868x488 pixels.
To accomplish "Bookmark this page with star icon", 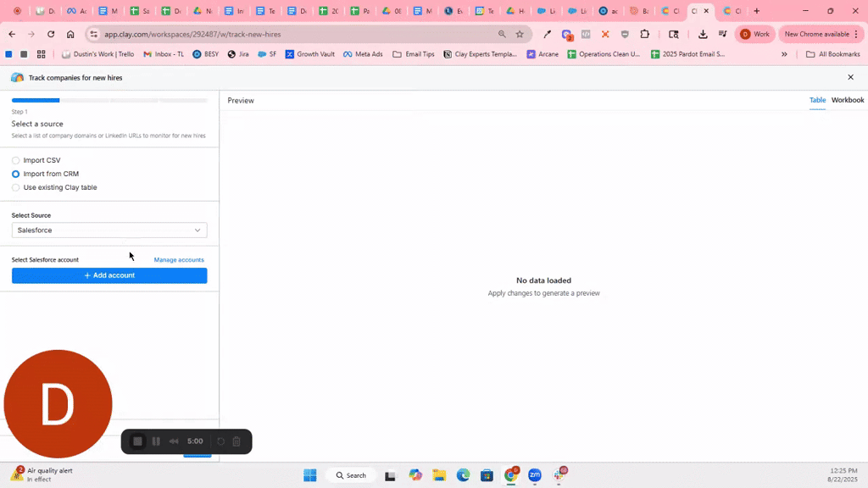I will (520, 34).
